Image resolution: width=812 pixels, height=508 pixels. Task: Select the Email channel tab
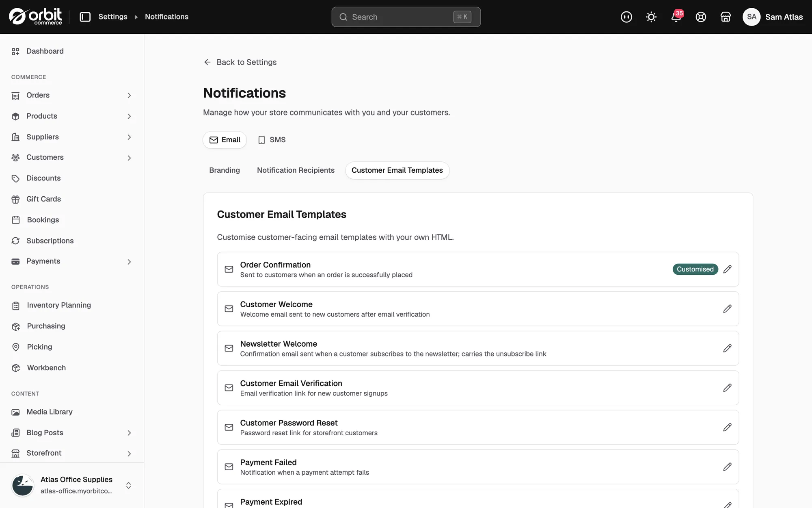coord(225,140)
